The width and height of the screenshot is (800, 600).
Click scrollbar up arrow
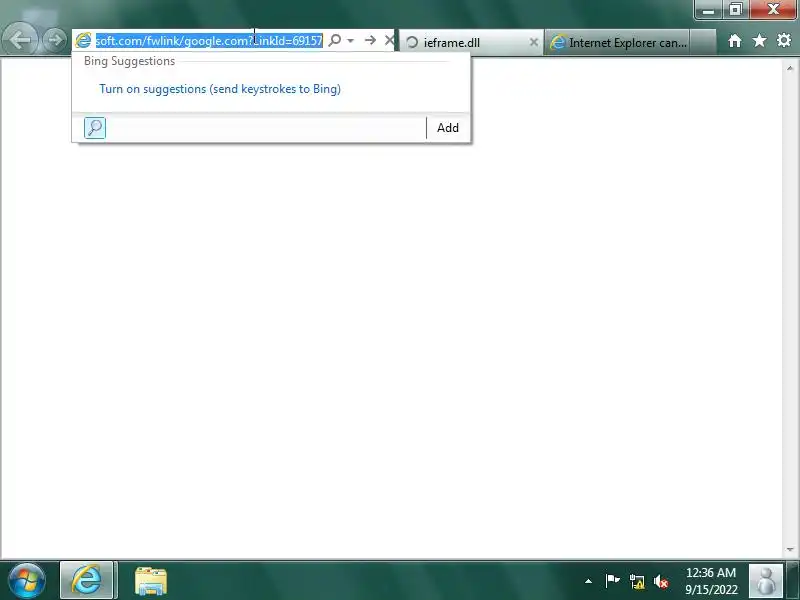coord(790,68)
